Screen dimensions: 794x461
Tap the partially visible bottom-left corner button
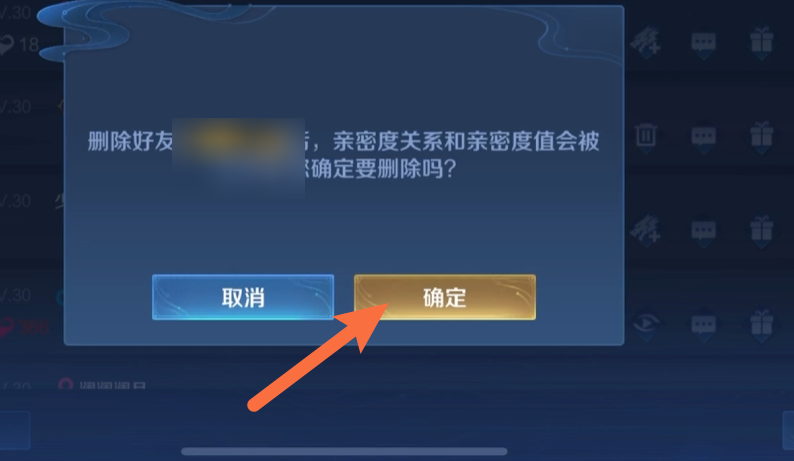coord(15,431)
